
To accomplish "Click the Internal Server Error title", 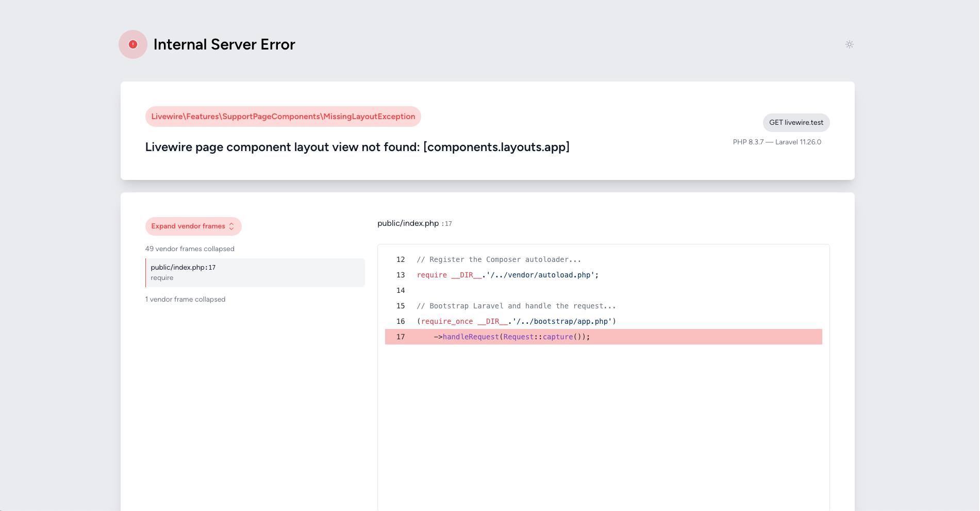I will [x=224, y=44].
